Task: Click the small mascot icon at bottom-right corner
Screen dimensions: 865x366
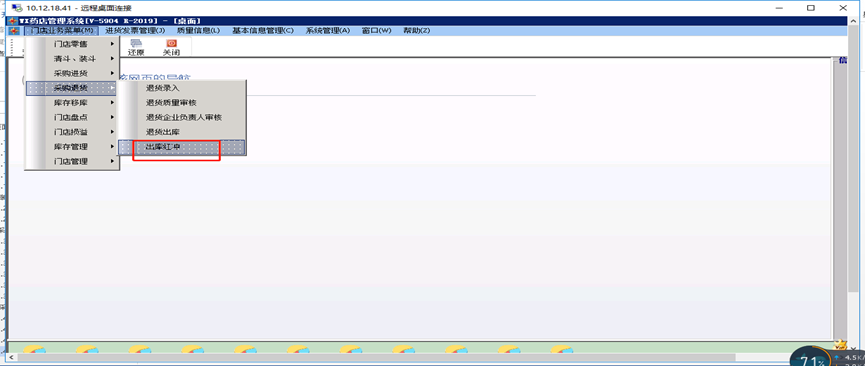Action: [840, 345]
